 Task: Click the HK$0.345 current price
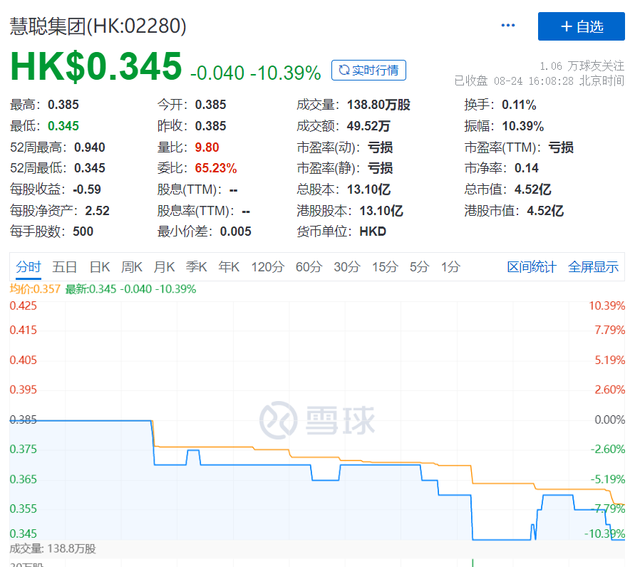96,66
